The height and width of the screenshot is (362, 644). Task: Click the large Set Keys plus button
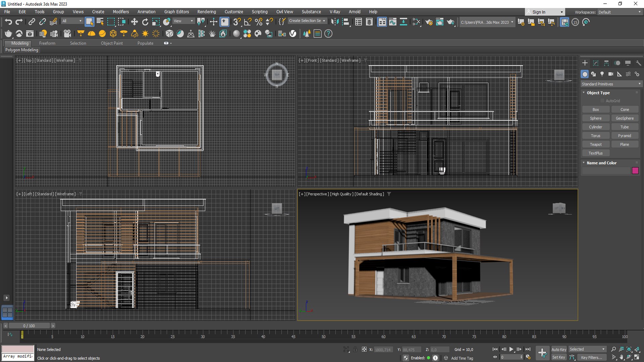pyautogui.click(x=542, y=353)
